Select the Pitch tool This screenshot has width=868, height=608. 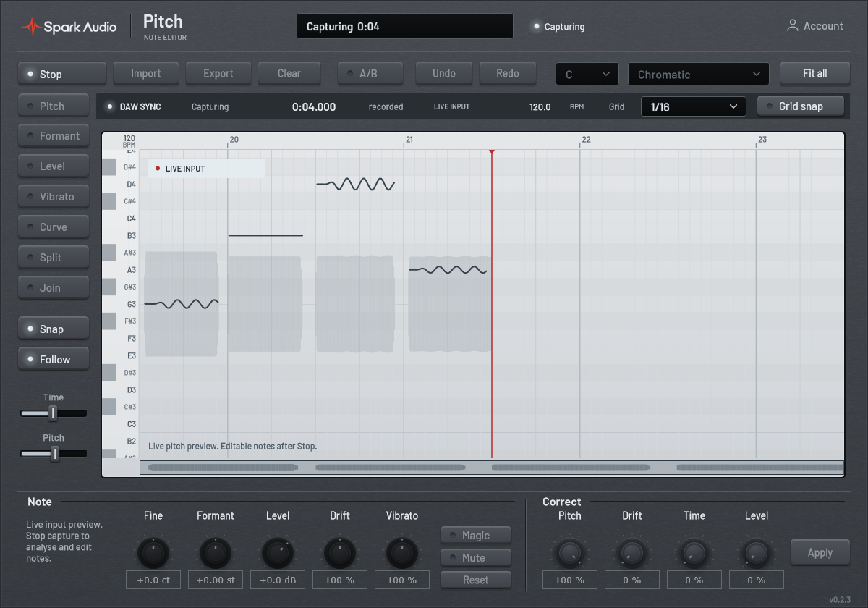click(54, 106)
